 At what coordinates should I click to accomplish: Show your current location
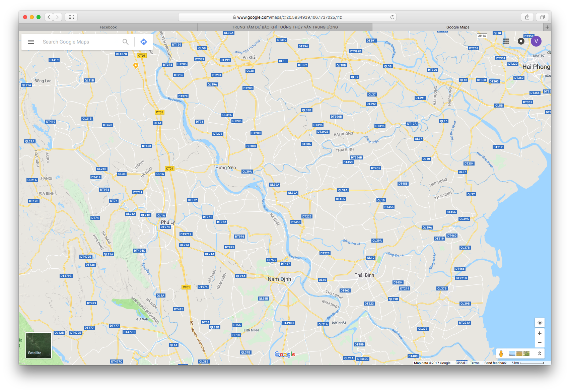540,323
